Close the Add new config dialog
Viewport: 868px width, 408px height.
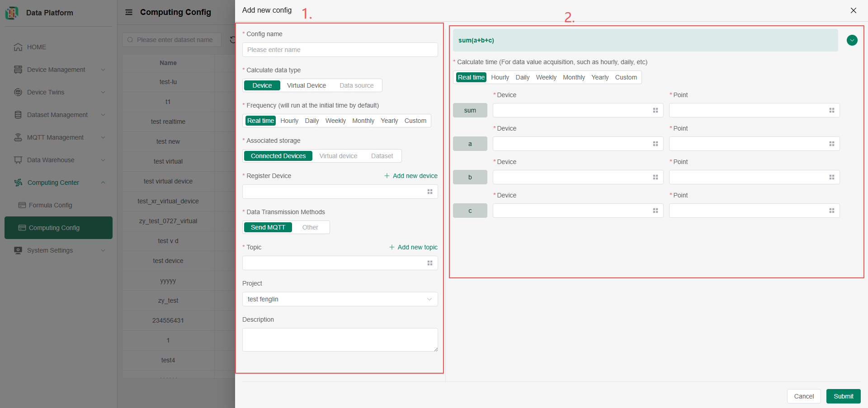[x=853, y=10]
